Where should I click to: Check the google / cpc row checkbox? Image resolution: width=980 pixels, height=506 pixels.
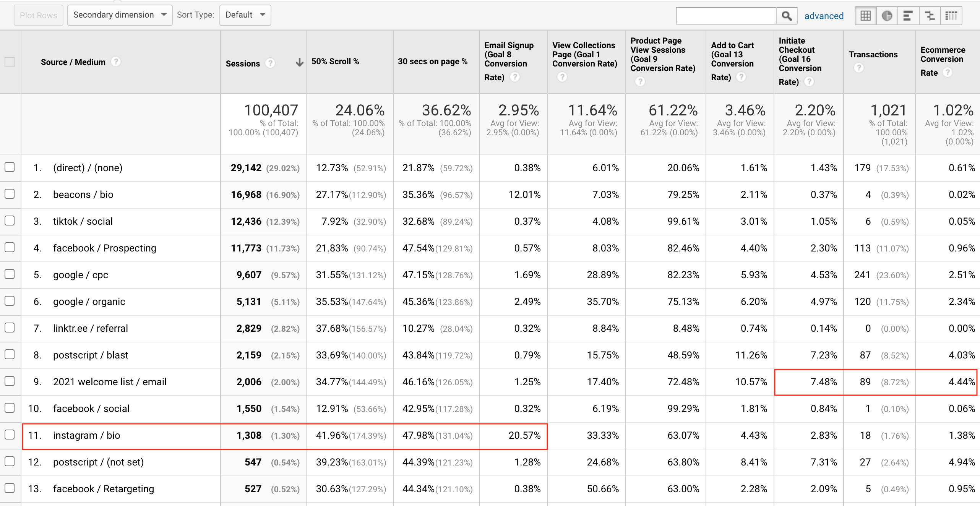10,274
